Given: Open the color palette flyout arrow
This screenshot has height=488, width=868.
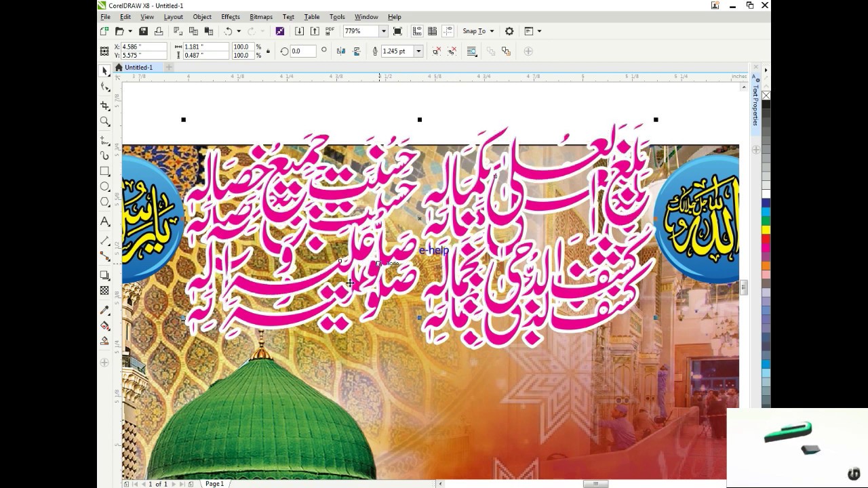Looking at the screenshot, I should click(x=766, y=70).
